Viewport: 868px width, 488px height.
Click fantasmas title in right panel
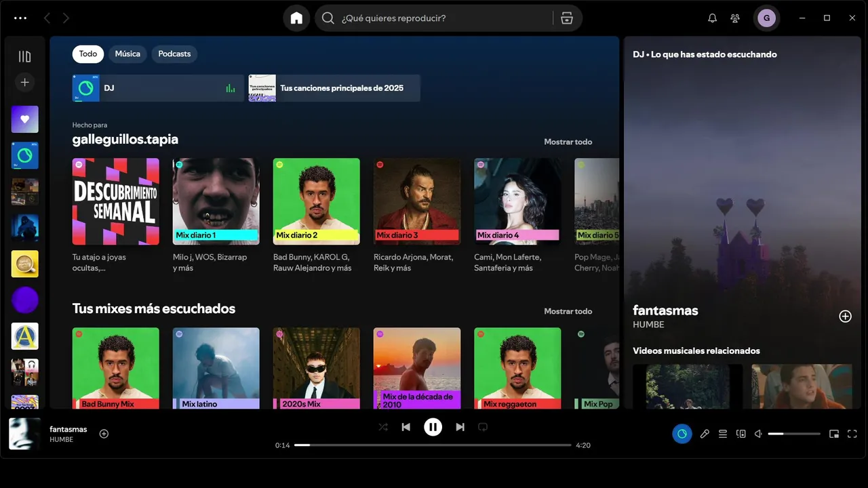pyautogui.click(x=665, y=310)
